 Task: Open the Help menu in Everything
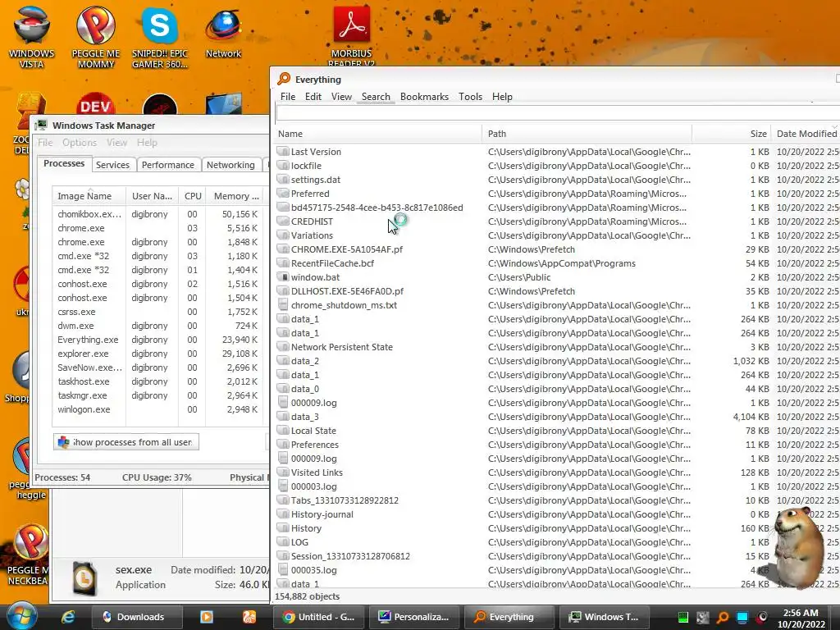click(x=502, y=97)
